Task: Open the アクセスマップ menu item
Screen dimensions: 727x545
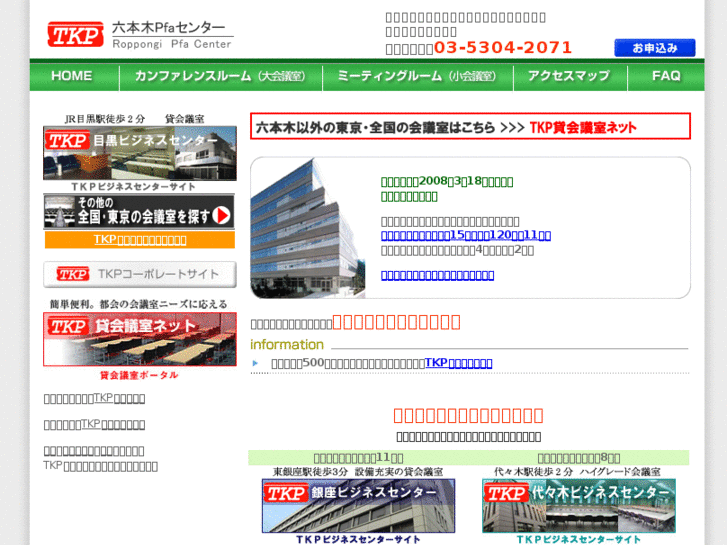Action: [x=570, y=76]
